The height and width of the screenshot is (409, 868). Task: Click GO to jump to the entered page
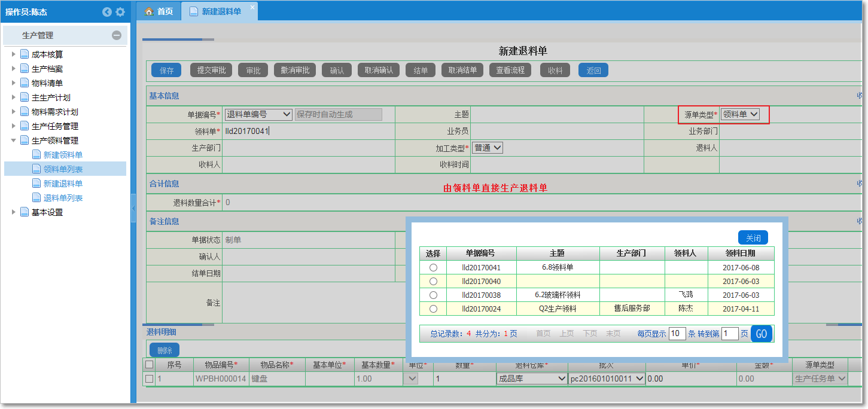761,333
